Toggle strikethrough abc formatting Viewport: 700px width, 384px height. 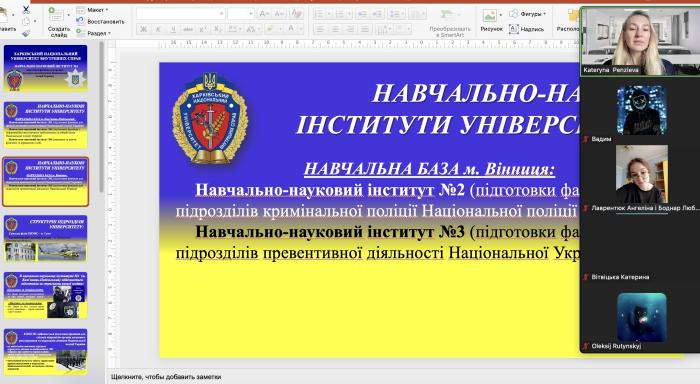188,29
